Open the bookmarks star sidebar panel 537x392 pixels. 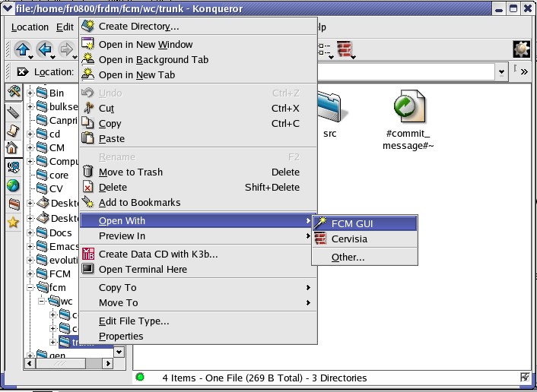coord(13,223)
